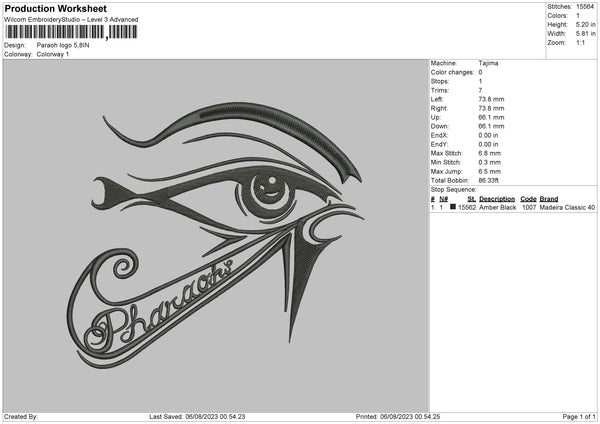
Task: Click the Width value '5.81 in'
Action: [x=585, y=34]
